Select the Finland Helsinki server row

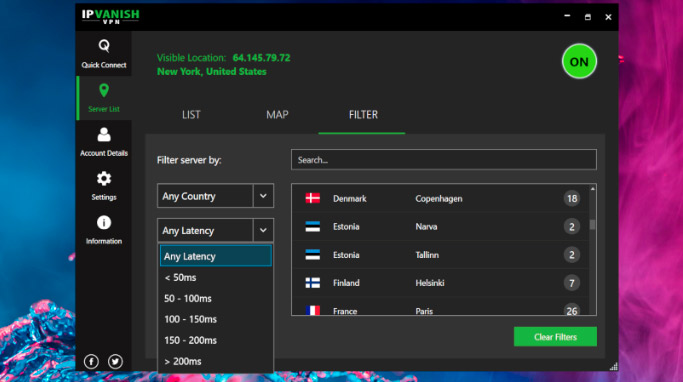click(440, 283)
